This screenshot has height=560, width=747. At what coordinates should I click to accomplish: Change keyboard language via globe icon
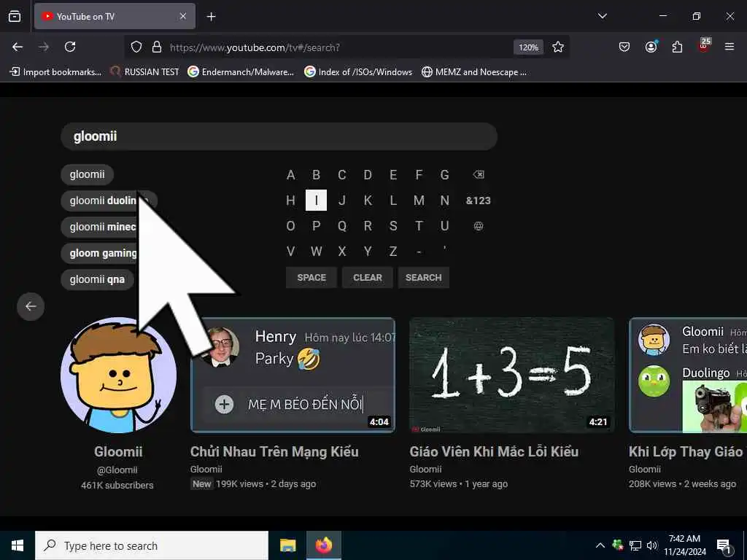pyautogui.click(x=479, y=226)
